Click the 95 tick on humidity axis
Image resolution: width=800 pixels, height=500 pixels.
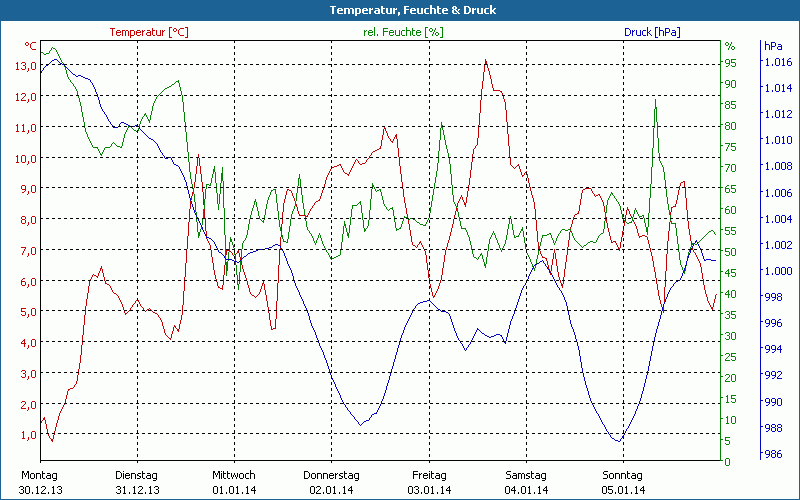click(730, 62)
